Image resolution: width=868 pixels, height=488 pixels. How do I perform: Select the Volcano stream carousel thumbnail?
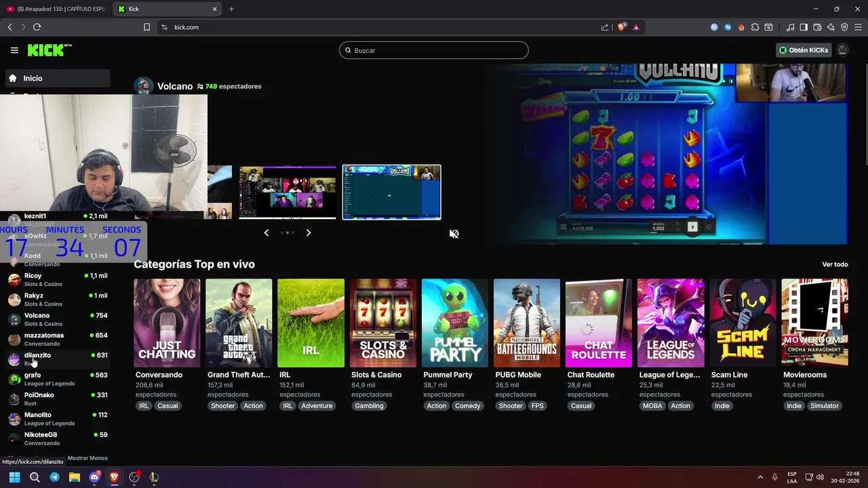[x=391, y=192]
